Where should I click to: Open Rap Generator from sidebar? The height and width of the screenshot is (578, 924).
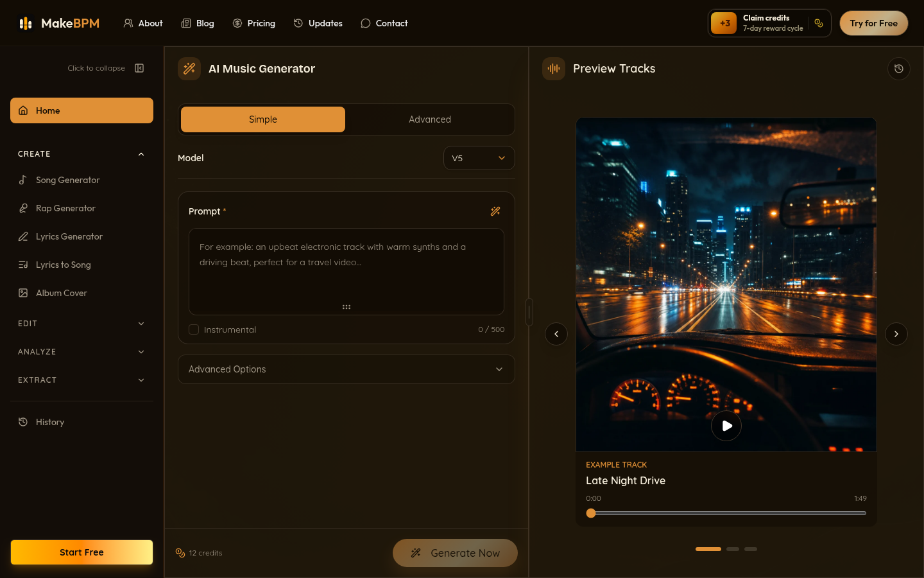[x=81, y=208]
